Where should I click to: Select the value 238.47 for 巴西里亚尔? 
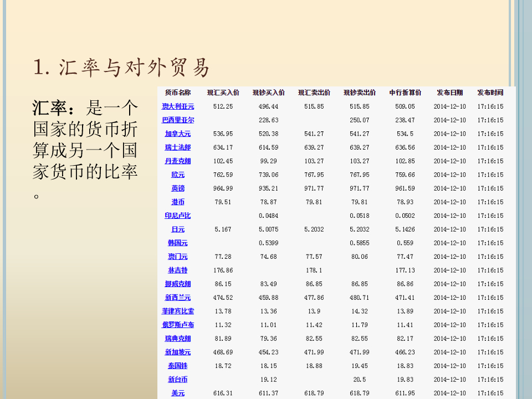point(405,120)
